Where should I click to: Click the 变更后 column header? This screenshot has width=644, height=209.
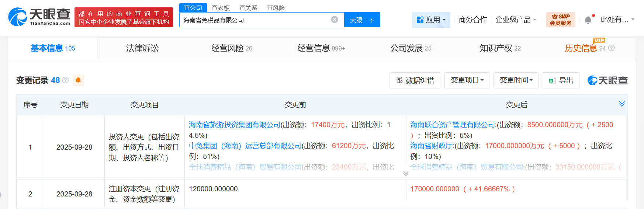[517, 105]
